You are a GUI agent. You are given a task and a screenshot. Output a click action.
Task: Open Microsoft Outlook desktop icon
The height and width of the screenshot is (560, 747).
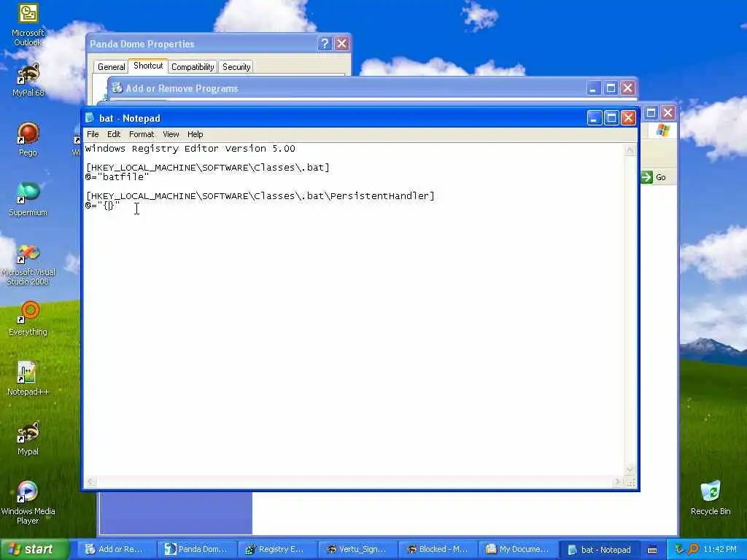pos(28,25)
